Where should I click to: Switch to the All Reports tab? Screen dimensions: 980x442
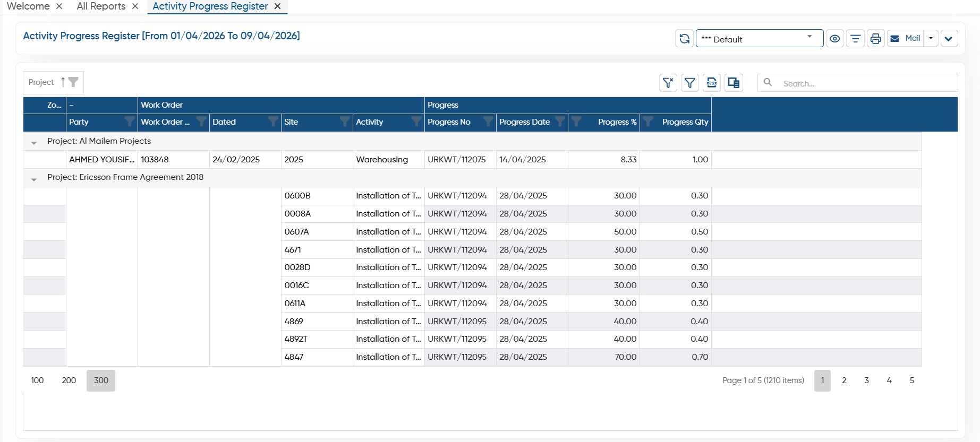(x=101, y=6)
